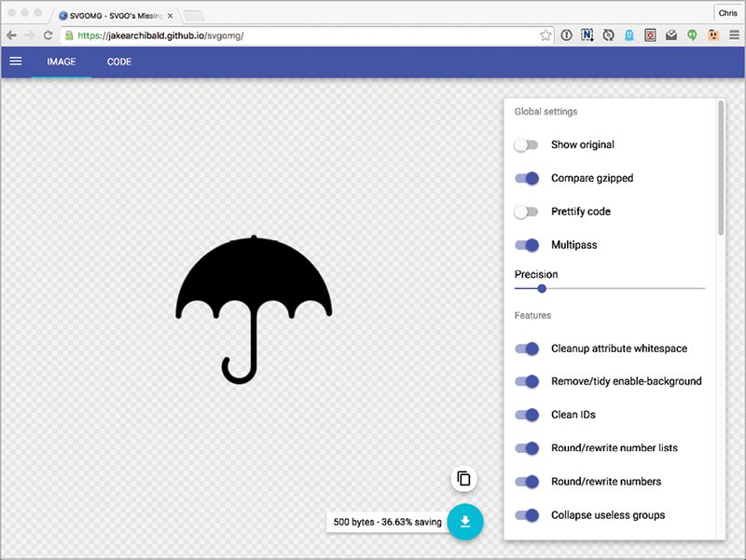
Task: Click the copy-as-text icon button
Action: 463,479
